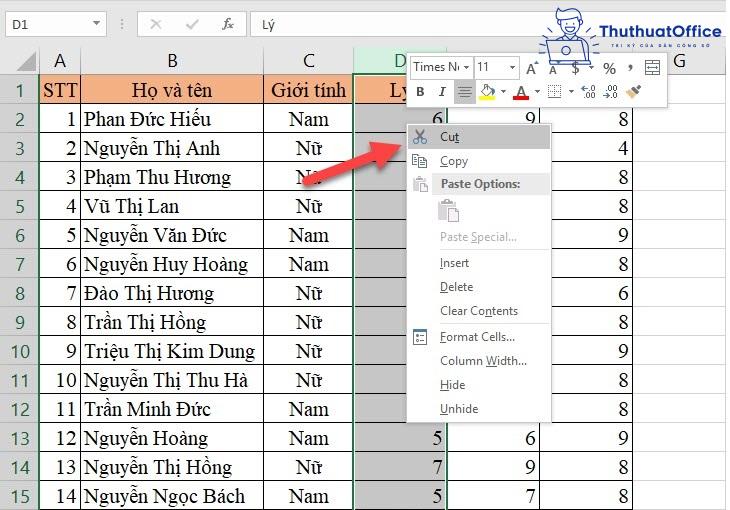This screenshot has width=730, height=510.
Task: Select row 8 header
Action: coord(20,293)
